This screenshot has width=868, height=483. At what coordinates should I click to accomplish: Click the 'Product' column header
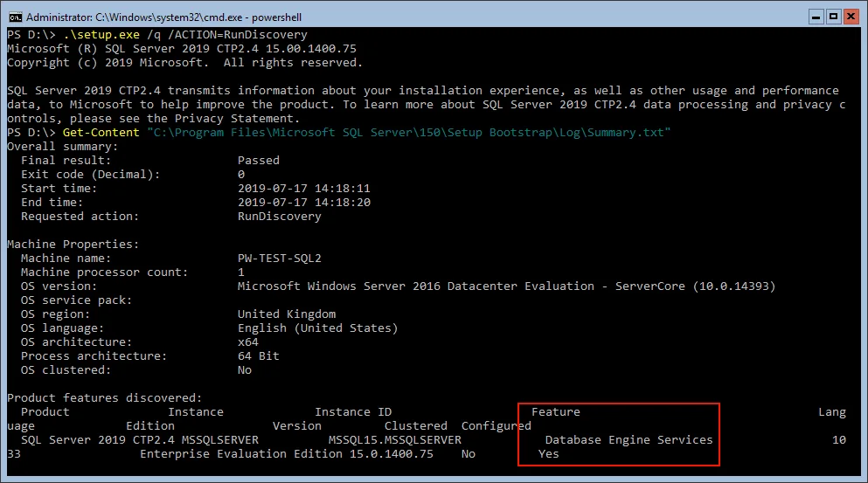[x=45, y=412]
